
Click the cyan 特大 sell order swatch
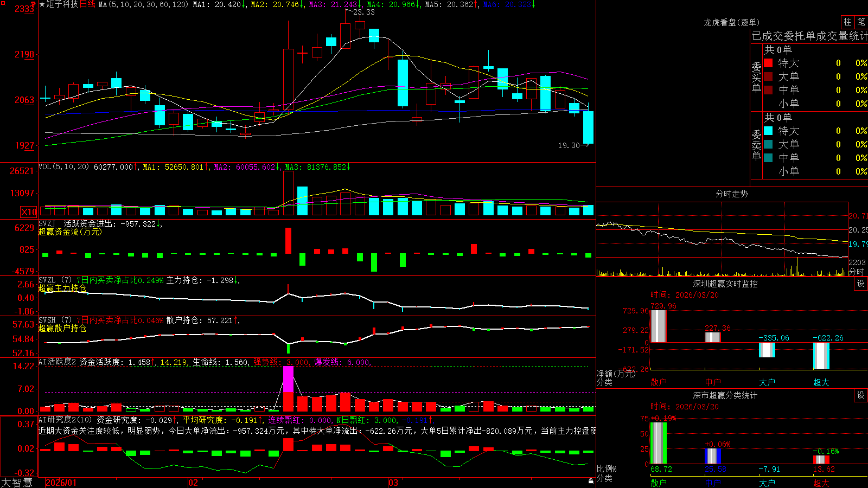(x=768, y=131)
